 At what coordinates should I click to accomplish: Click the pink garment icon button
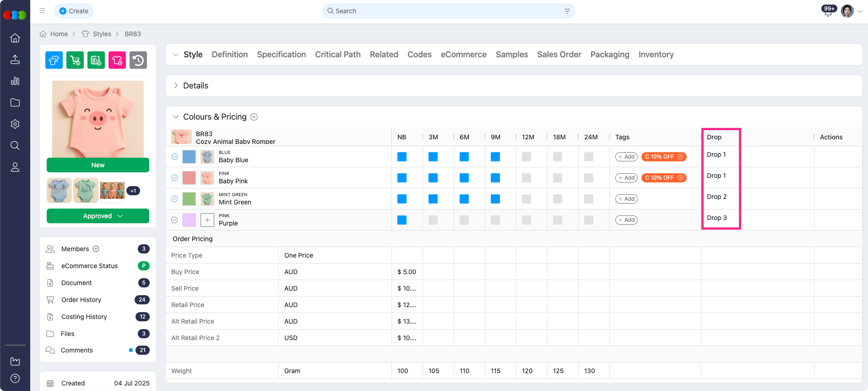117,60
